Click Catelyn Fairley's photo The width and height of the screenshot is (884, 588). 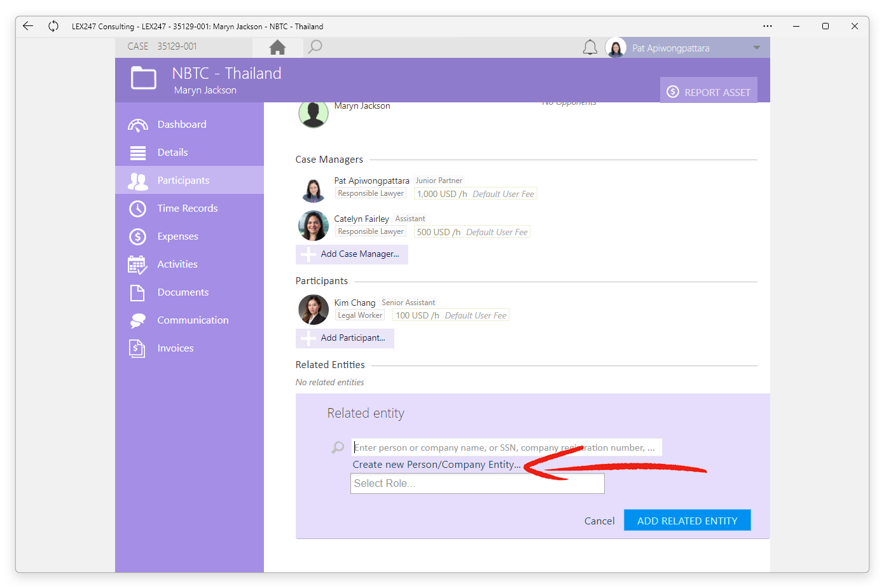[314, 226]
